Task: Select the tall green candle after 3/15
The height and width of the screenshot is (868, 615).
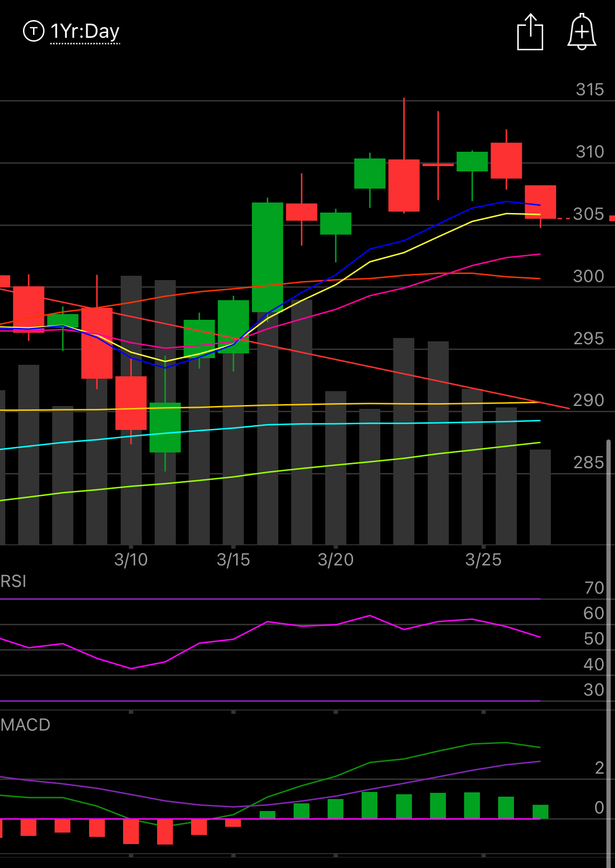Action: tap(267, 257)
